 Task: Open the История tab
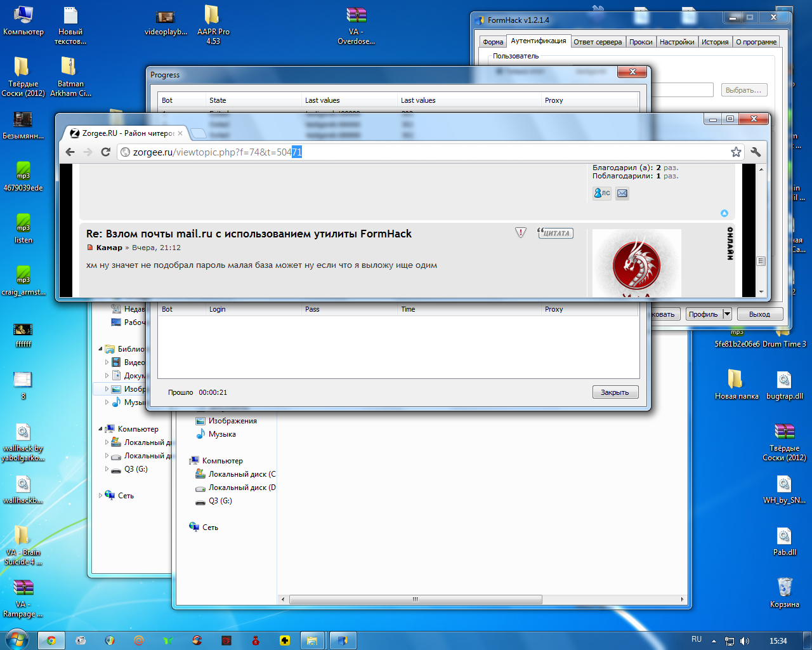[x=715, y=42]
